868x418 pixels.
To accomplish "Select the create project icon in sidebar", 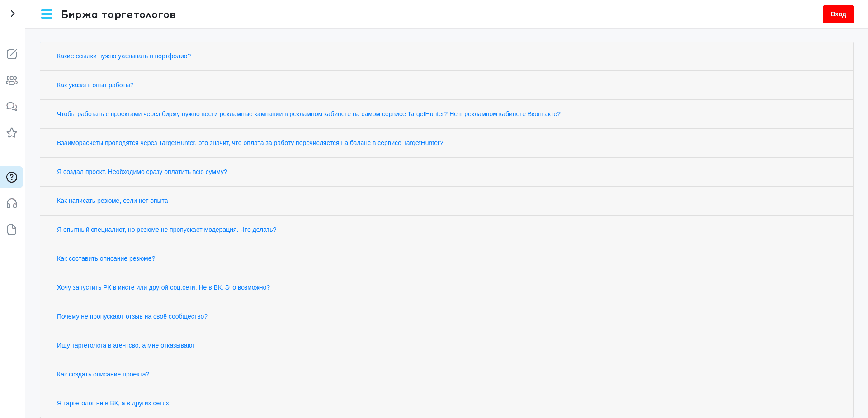I will (11, 54).
